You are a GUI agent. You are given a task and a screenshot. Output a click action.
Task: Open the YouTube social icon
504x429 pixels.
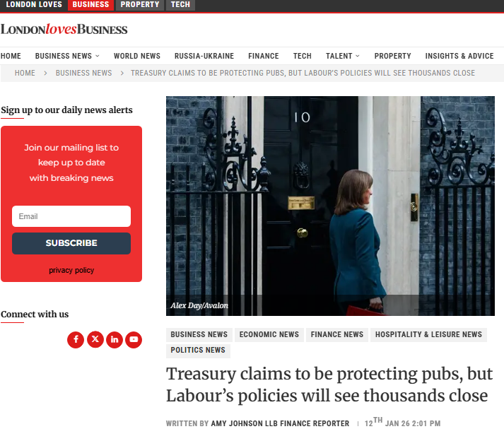[x=134, y=339]
